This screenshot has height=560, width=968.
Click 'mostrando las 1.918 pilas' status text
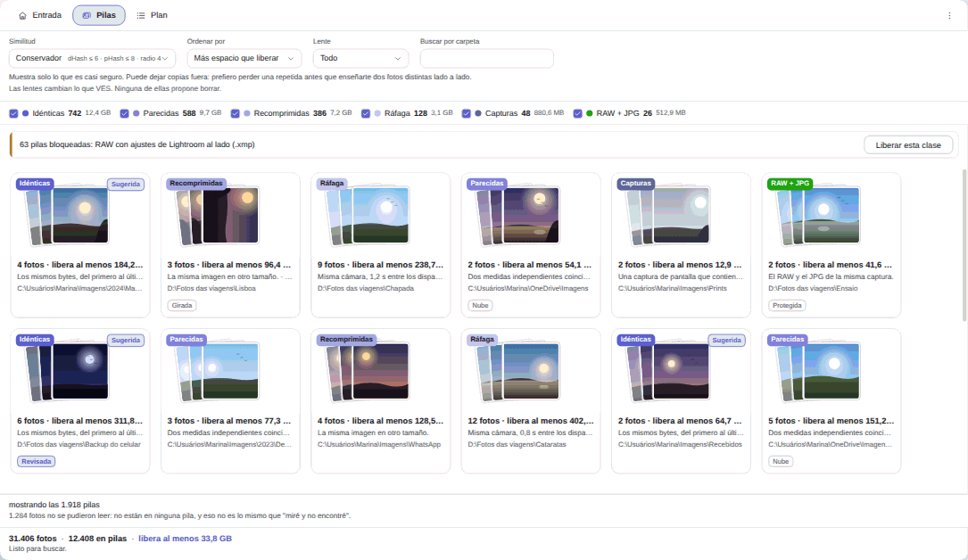point(54,505)
